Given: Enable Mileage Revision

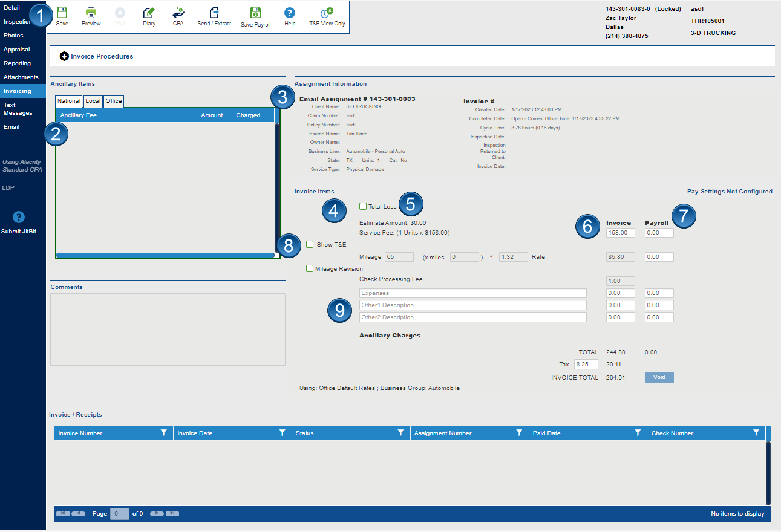Looking at the screenshot, I should click(x=310, y=268).
